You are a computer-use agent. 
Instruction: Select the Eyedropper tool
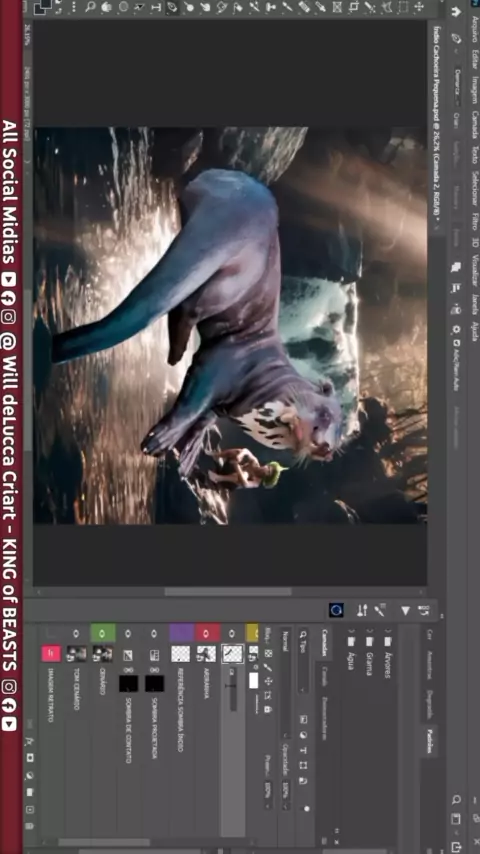click(x=320, y=8)
